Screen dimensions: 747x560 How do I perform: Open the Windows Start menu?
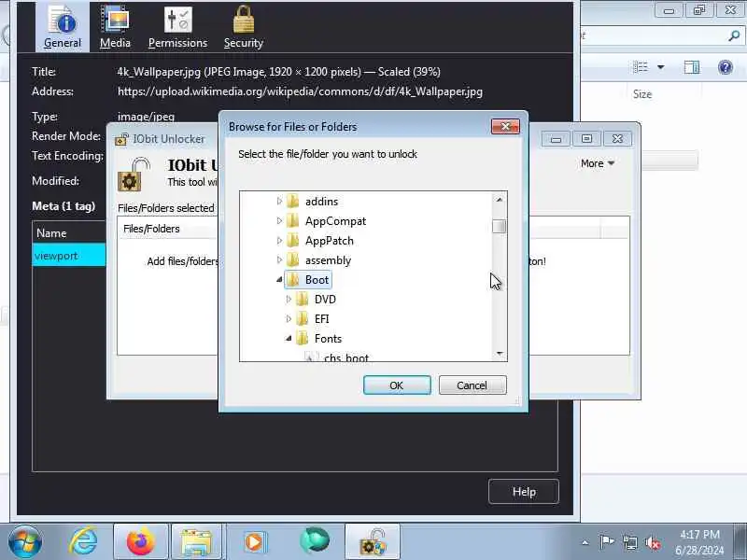[x=25, y=541]
